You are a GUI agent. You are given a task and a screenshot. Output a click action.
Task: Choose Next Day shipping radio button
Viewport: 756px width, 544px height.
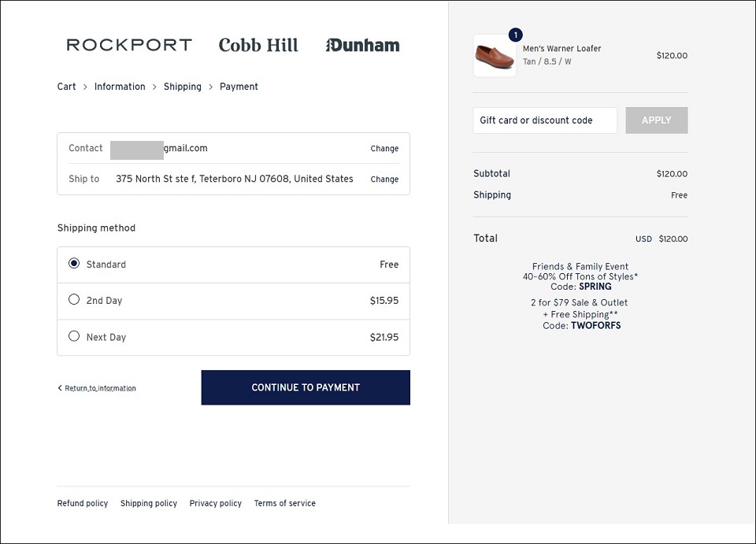pos(74,336)
